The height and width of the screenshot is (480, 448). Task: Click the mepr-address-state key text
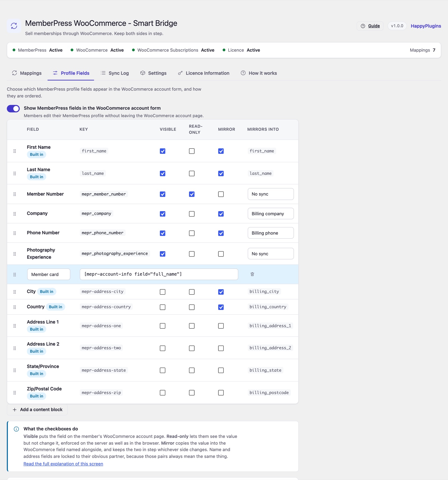104,370
